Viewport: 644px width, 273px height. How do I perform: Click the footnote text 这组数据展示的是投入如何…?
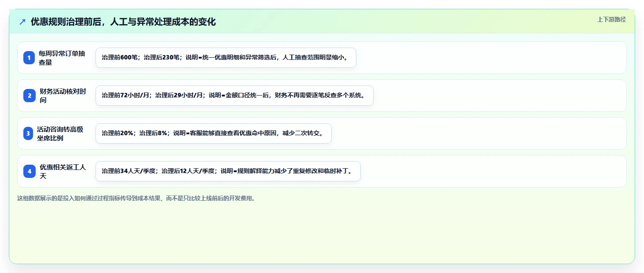click(136, 198)
